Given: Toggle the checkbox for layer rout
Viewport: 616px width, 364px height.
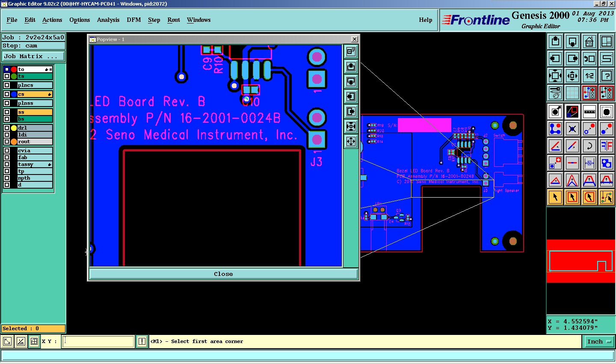Looking at the screenshot, I should [x=7, y=142].
